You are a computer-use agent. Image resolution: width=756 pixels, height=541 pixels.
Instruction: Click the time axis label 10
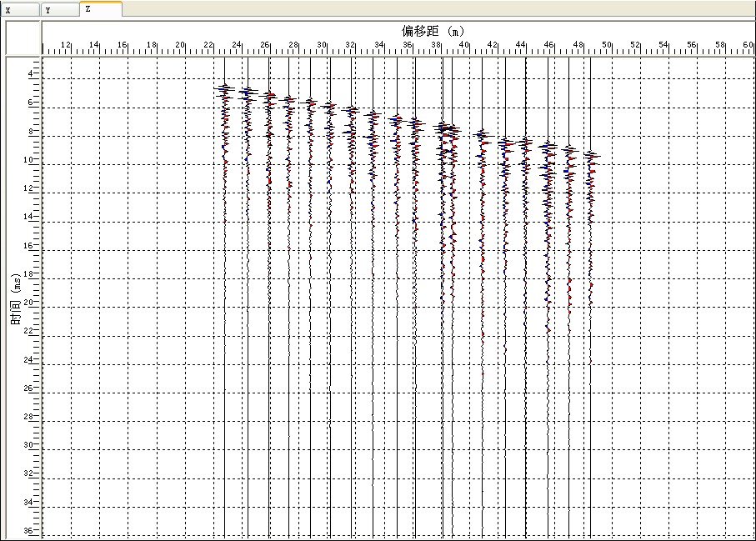point(28,159)
